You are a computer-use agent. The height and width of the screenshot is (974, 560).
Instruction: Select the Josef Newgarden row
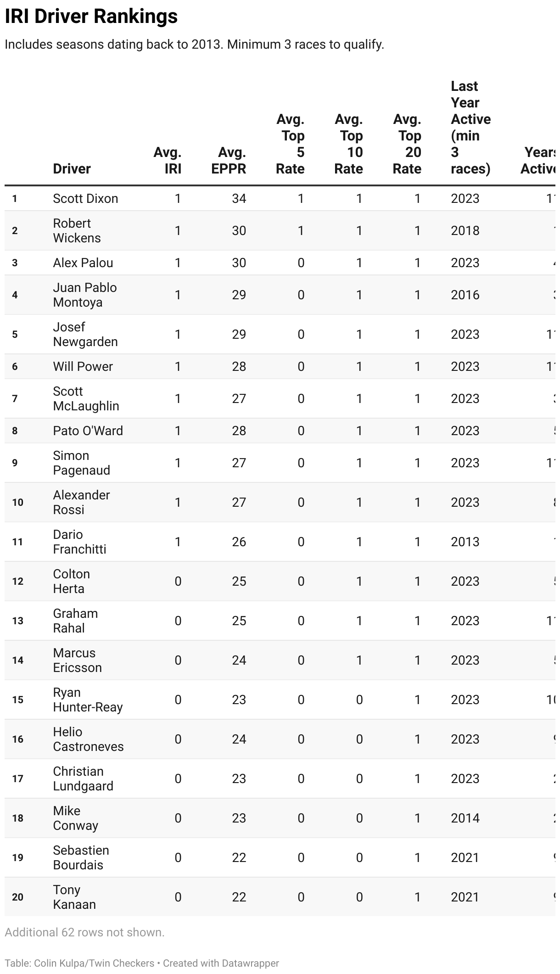[85, 334]
